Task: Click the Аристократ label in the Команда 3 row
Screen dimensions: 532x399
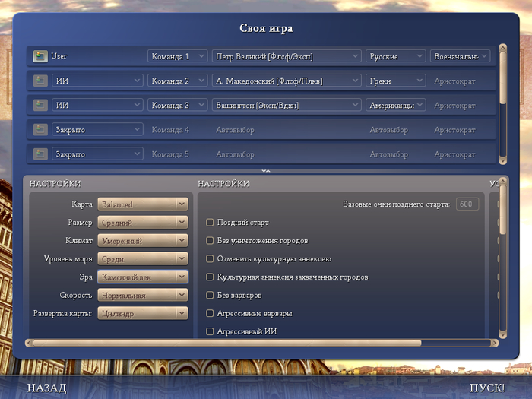Action: (x=454, y=106)
